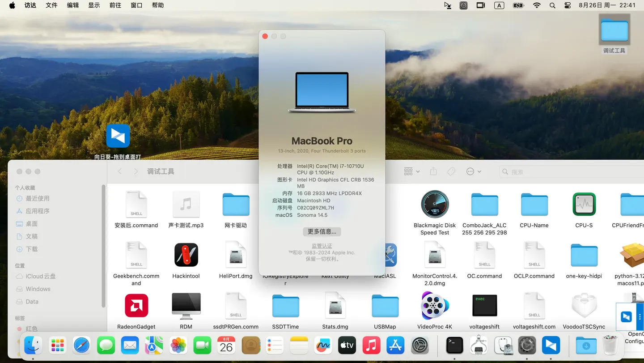Screen dimensions: 644x363
Task: Open the voltageshift exec file
Action: click(484, 306)
